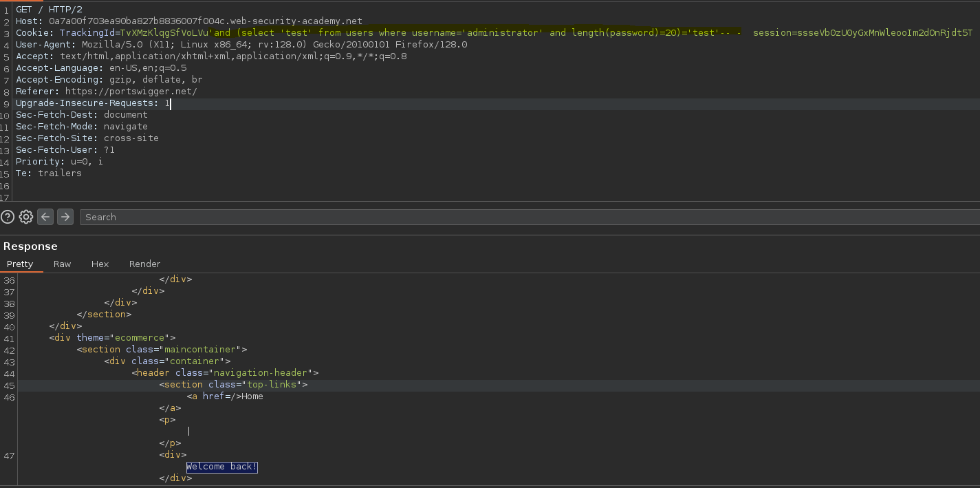
Task: Click the 'Te: trailers' header line
Action: click(49, 173)
